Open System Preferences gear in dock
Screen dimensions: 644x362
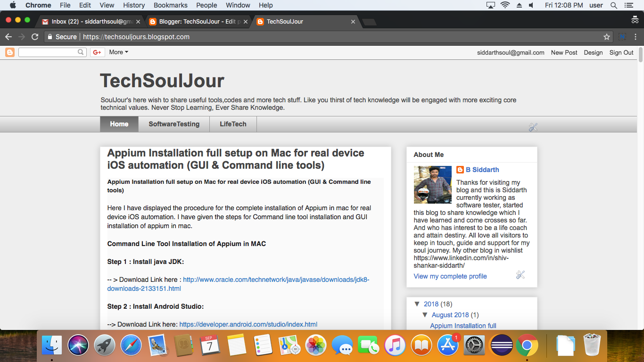click(x=475, y=346)
